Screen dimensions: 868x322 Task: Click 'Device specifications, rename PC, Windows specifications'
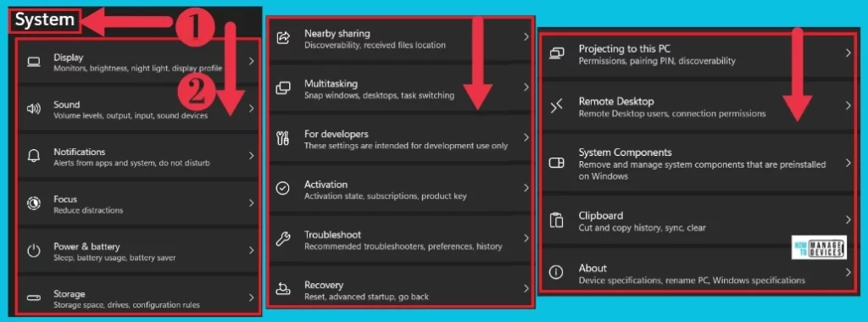tap(692, 280)
